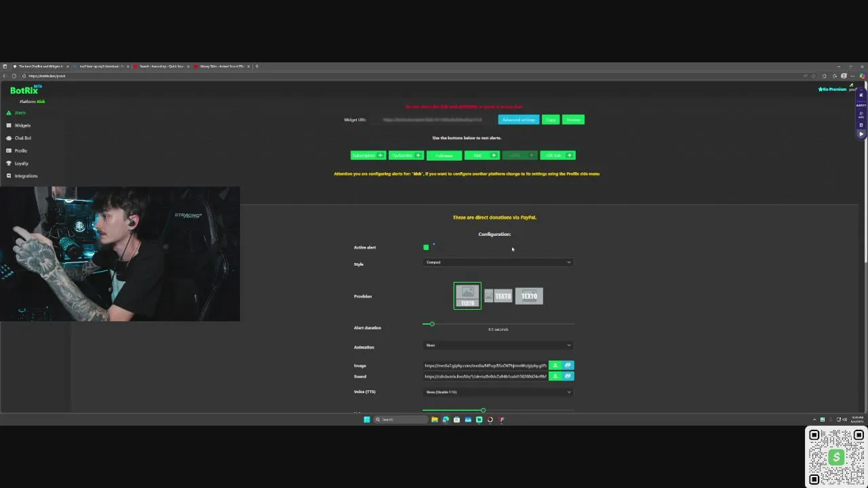Open File Explorer from the taskbar
Screen dimensions: 868x488
pos(435,420)
